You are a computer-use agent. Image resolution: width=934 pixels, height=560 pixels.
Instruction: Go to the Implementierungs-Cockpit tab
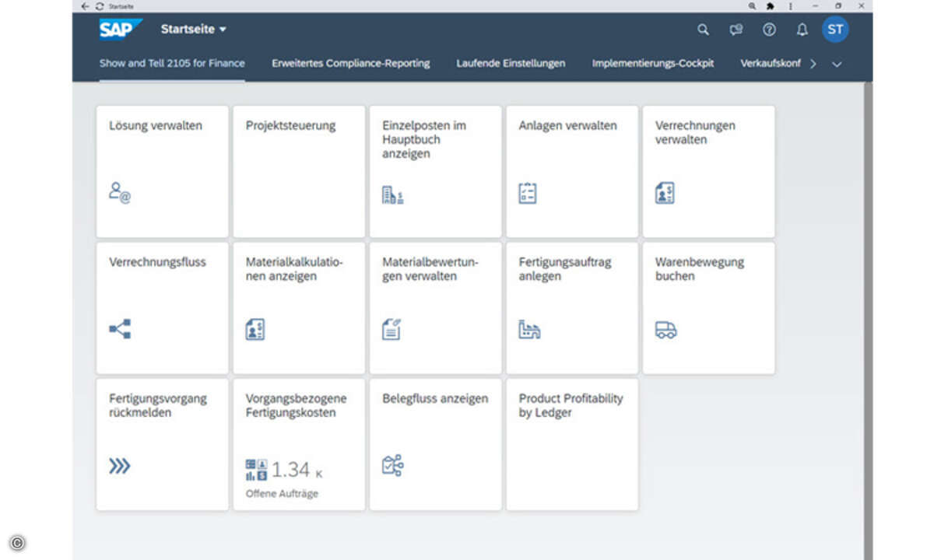652,64
